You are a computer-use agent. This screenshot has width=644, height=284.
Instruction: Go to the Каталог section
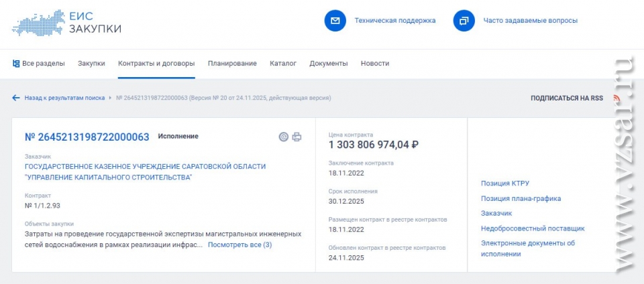pyautogui.click(x=283, y=64)
